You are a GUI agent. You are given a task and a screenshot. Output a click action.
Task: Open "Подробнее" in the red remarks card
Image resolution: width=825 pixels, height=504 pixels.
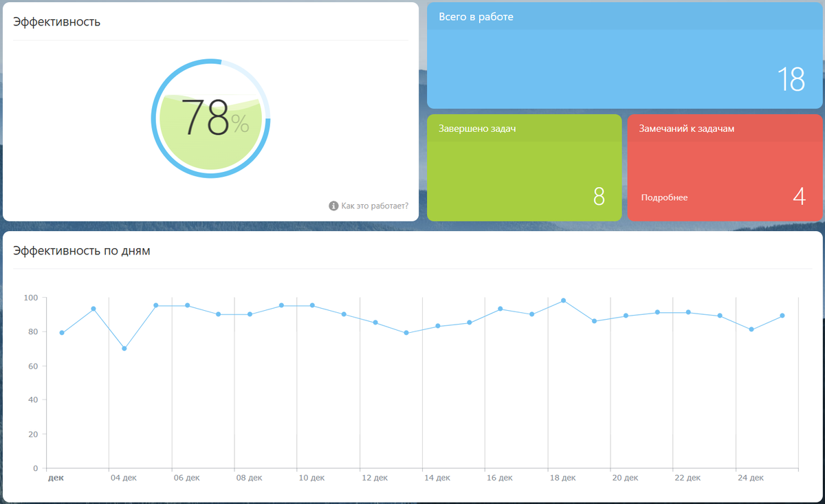[664, 197]
